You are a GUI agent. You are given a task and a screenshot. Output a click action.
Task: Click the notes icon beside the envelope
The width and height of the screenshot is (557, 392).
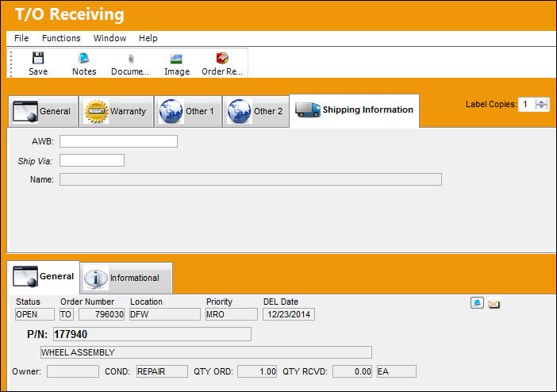[x=477, y=303]
